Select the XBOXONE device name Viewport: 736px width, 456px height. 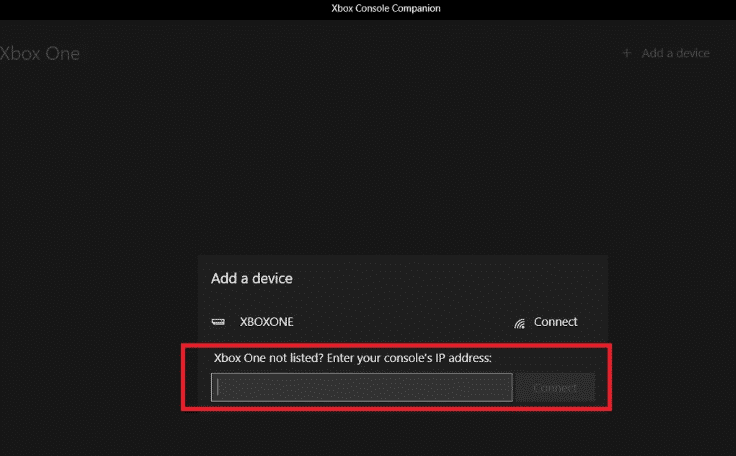click(x=267, y=322)
